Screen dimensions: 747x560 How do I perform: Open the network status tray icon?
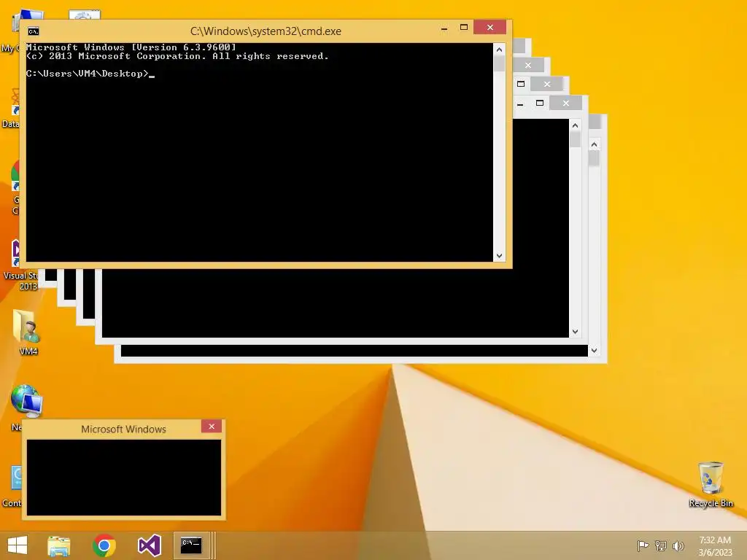click(x=661, y=545)
